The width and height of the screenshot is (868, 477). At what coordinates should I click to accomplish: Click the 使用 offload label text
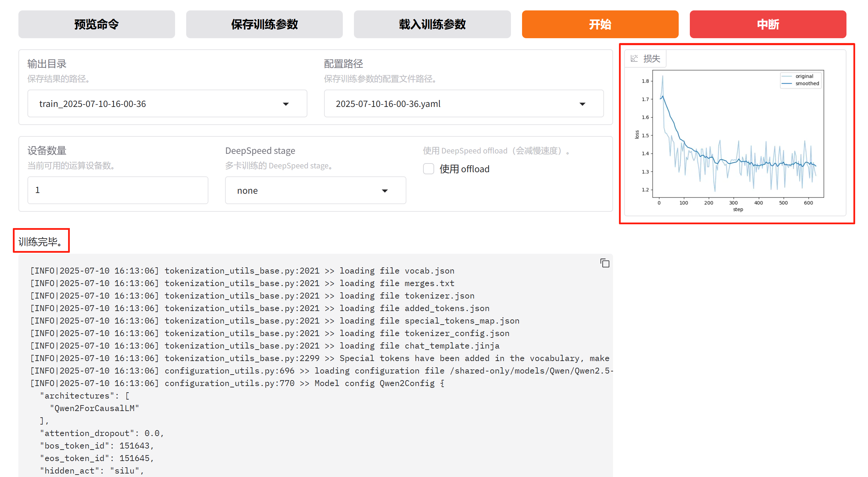tap(464, 169)
